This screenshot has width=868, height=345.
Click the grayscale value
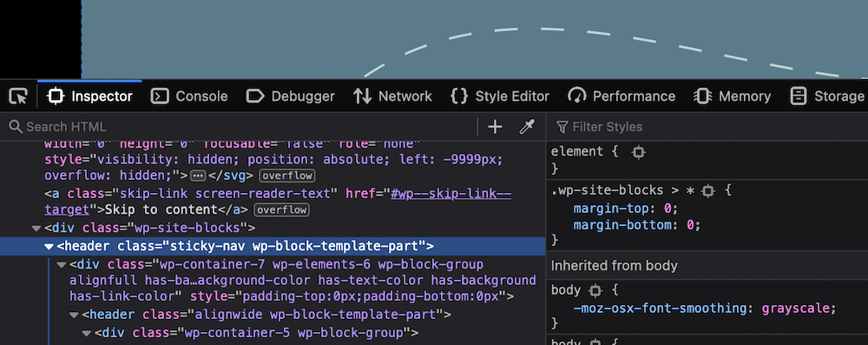795,308
